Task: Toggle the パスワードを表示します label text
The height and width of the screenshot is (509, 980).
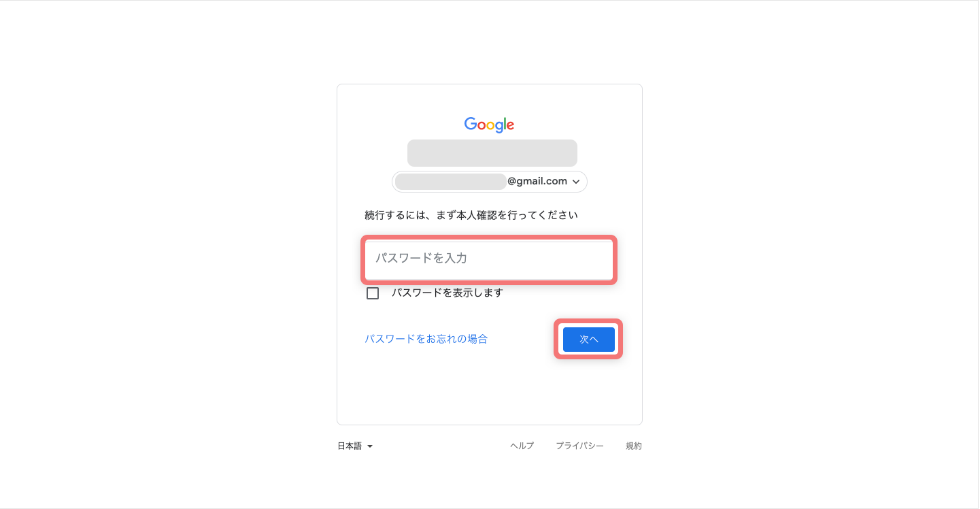Action: [x=447, y=293]
